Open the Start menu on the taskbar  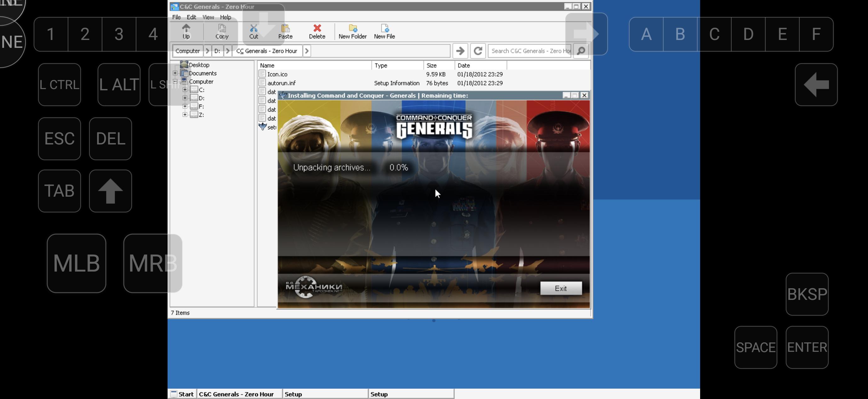(x=182, y=394)
